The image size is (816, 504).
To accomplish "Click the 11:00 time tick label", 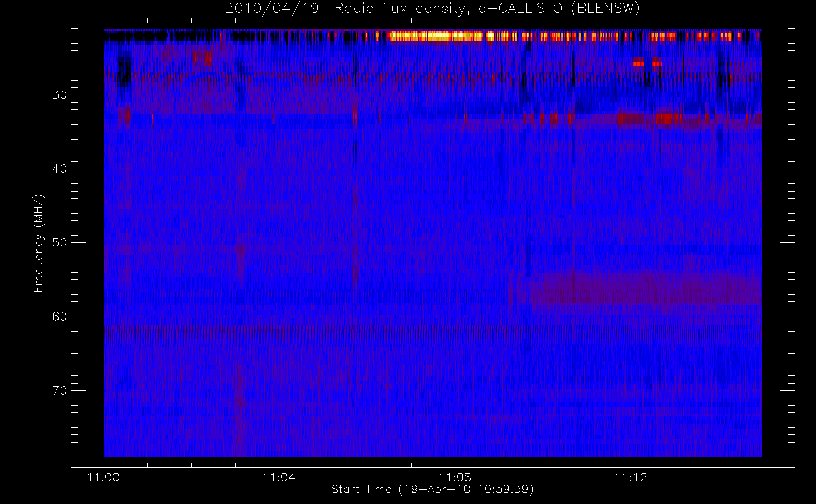I will pyautogui.click(x=103, y=477).
